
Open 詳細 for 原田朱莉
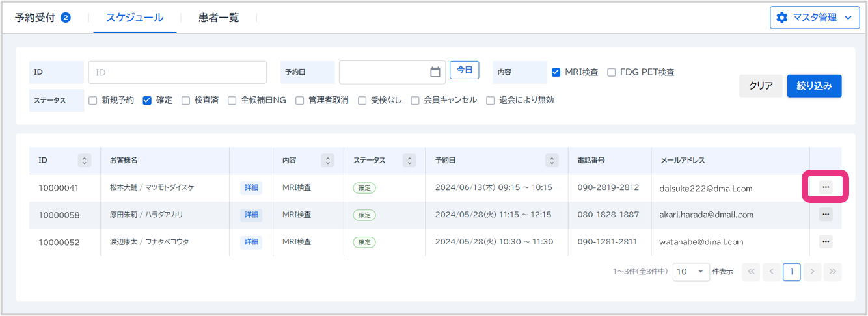(251, 215)
